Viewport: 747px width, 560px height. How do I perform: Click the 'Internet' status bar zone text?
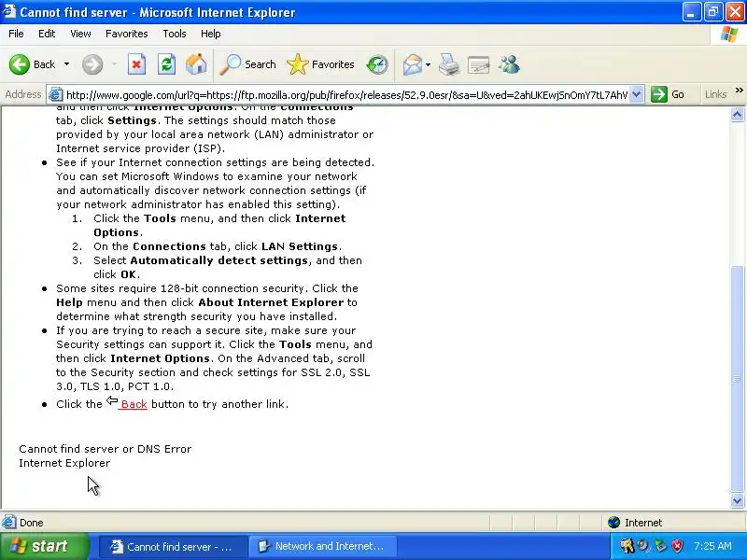pos(643,523)
